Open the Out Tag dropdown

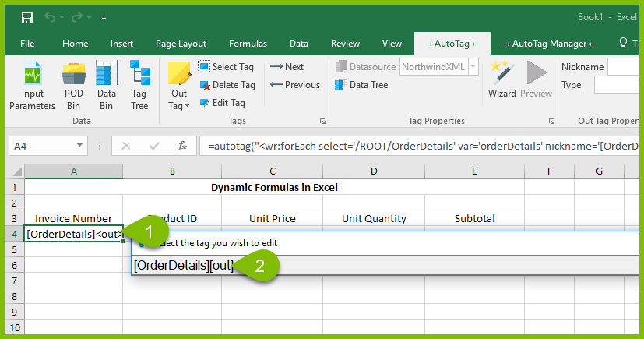[179, 86]
